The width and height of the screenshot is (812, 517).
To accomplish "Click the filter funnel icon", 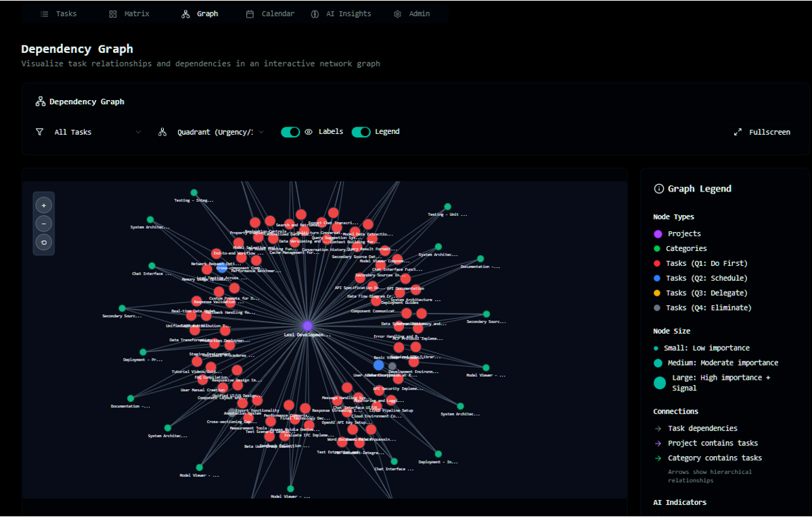I will coord(40,132).
